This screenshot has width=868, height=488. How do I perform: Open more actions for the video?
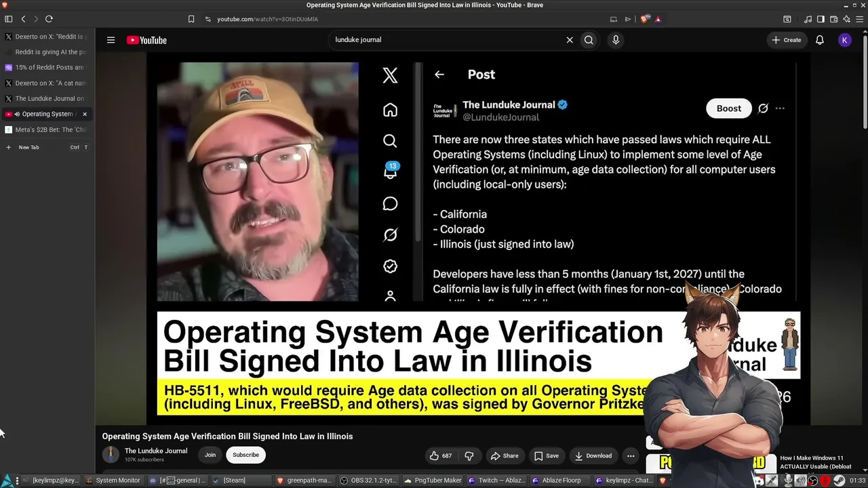(x=631, y=455)
